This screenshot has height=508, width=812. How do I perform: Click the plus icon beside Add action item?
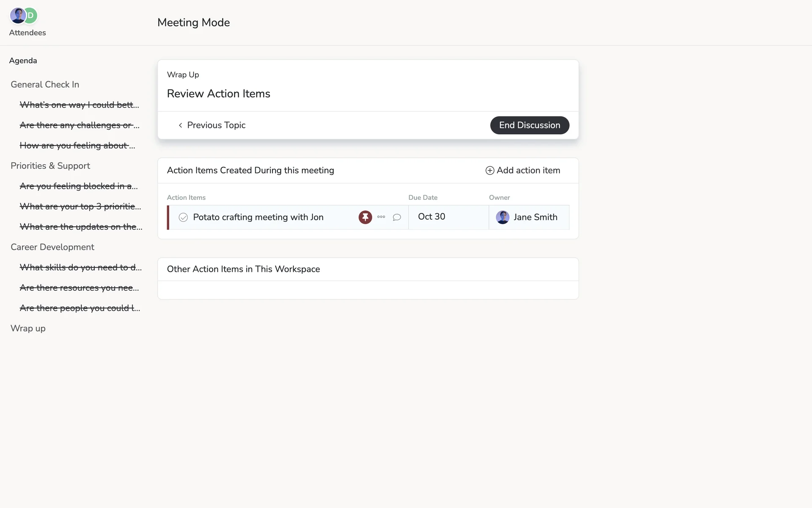click(490, 170)
